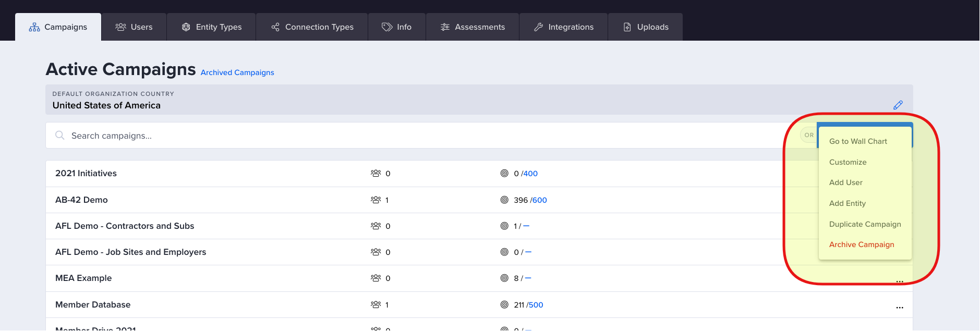Click users icon in AFL Contractors and Subs row

[376, 226]
